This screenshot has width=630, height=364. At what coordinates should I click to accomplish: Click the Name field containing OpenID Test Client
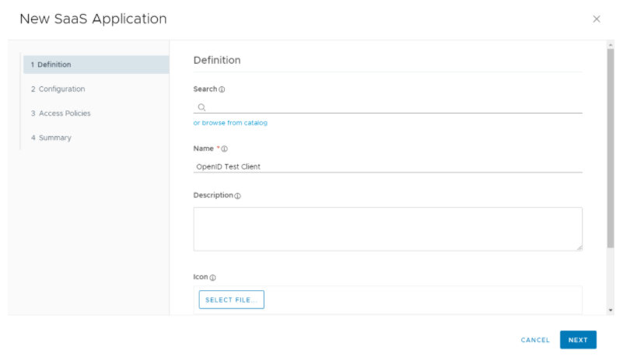click(x=387, y=166)
